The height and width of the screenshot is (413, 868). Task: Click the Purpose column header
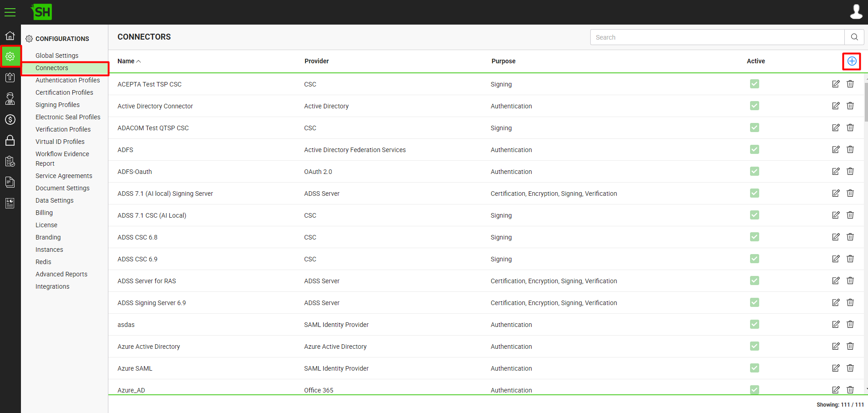tap(503, 61)
